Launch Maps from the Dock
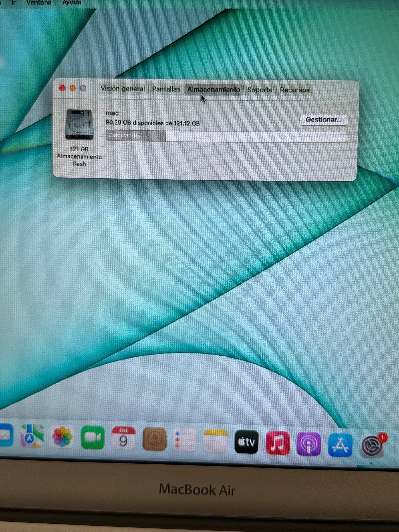 tap(32, 436)
